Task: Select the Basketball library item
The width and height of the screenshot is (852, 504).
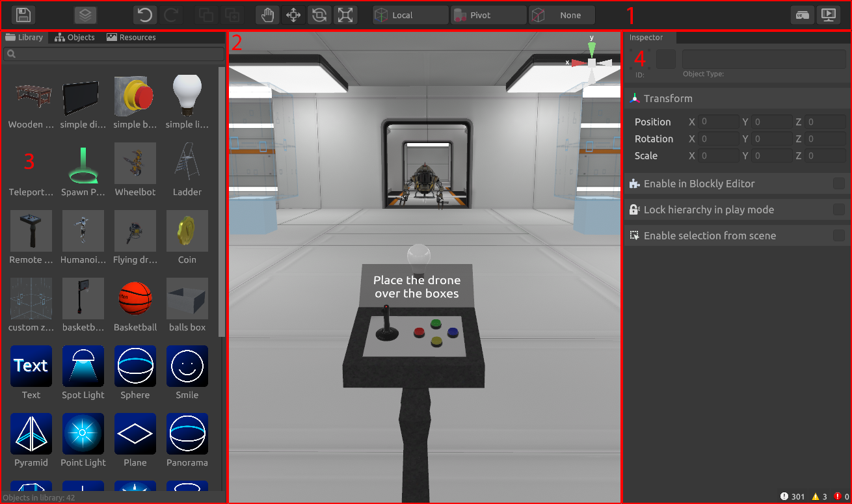Action: tap(135, 304)
